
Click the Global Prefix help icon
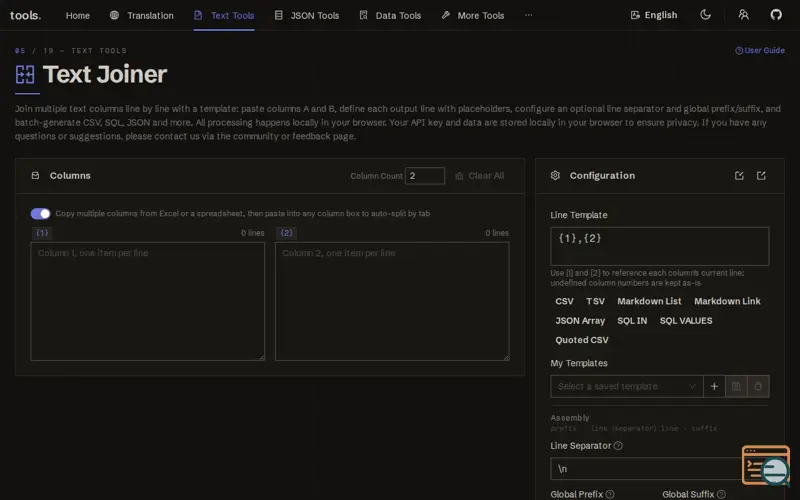click(610, 494)
